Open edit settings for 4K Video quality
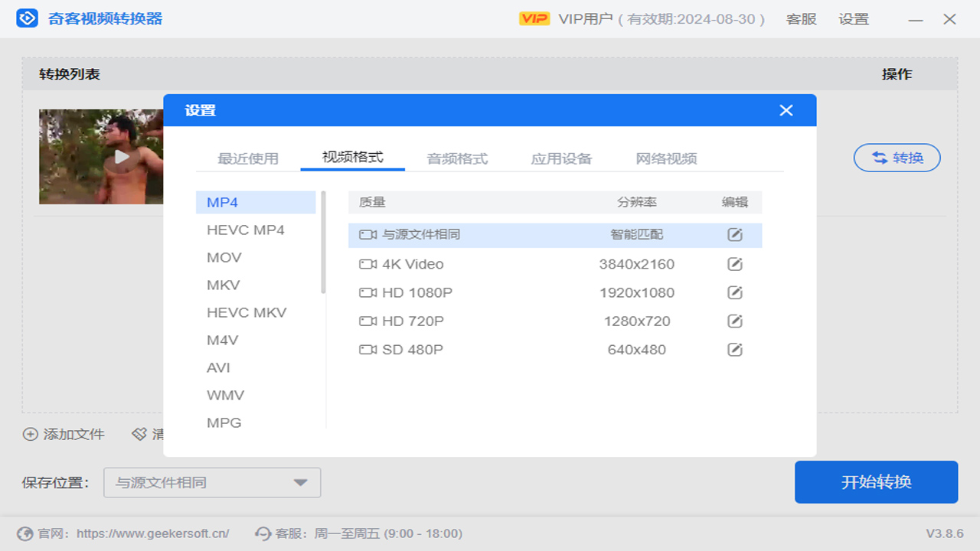The width and height of the screenshot is (980, 551). [734, 264]
